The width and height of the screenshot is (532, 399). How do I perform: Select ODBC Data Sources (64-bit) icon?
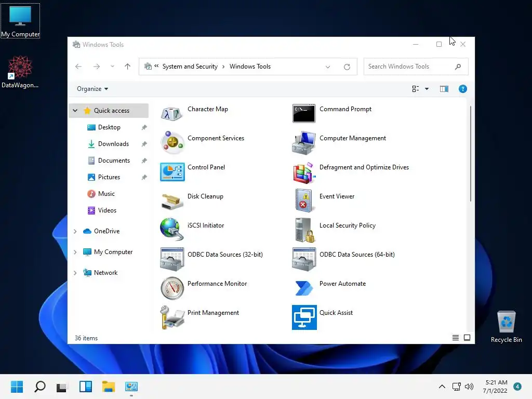pos(303,259)
